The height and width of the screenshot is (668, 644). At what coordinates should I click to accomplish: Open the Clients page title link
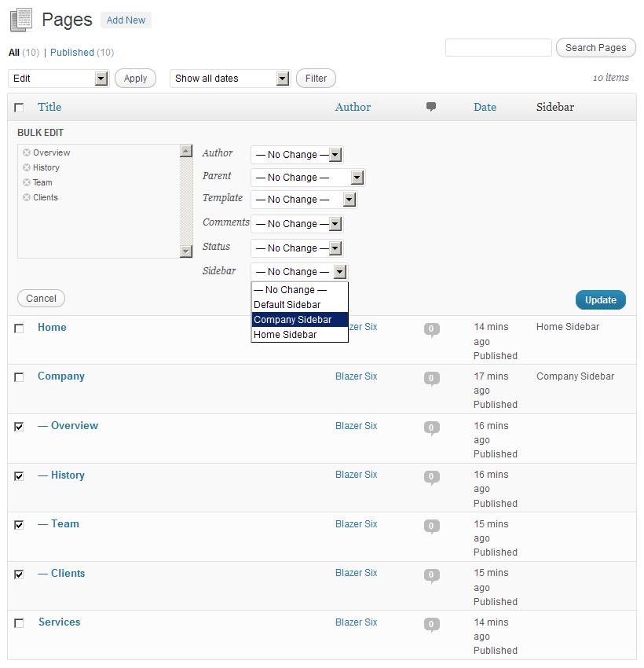coord(61,574)
